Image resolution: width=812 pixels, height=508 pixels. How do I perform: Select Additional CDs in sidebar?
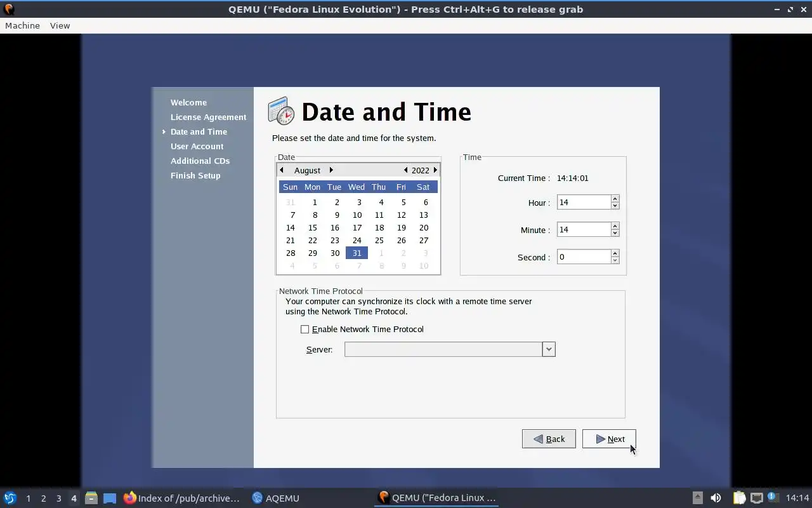tap(200, 161)
